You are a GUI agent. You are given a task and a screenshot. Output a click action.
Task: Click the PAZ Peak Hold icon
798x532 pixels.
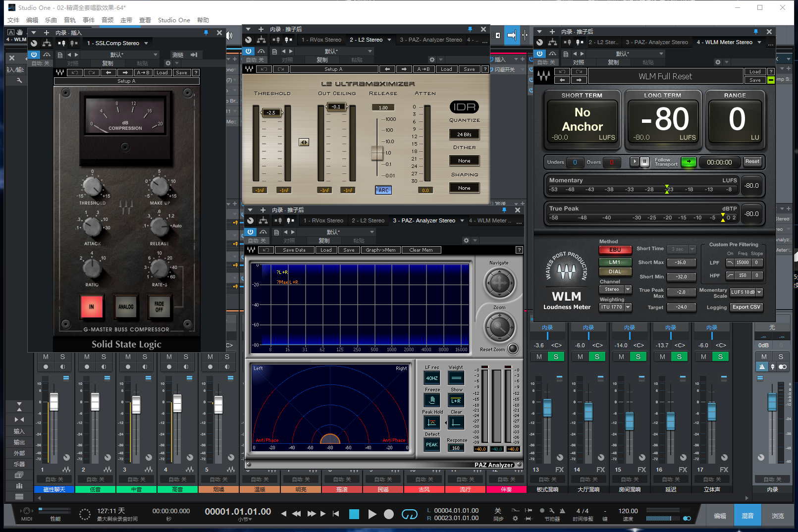432,423
